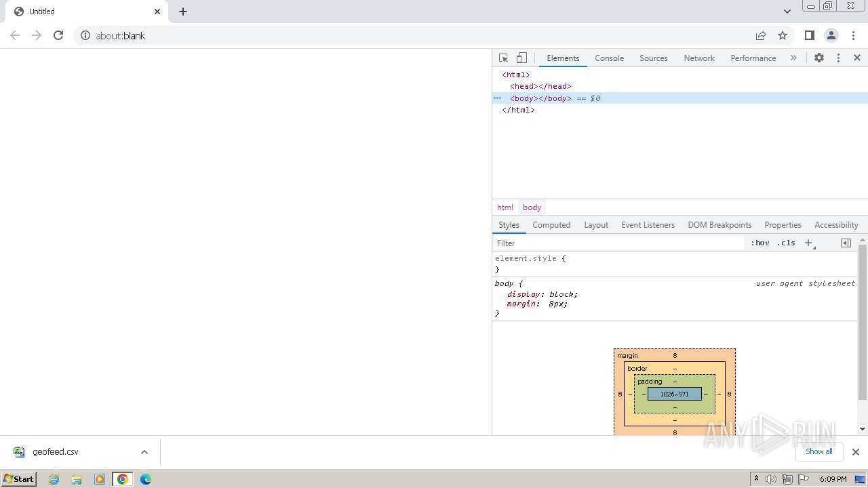Image resolution: width=868 pixels, height=488 pixels.
Task: Click the styles pane scrollbar
Action: pos(863,322)
